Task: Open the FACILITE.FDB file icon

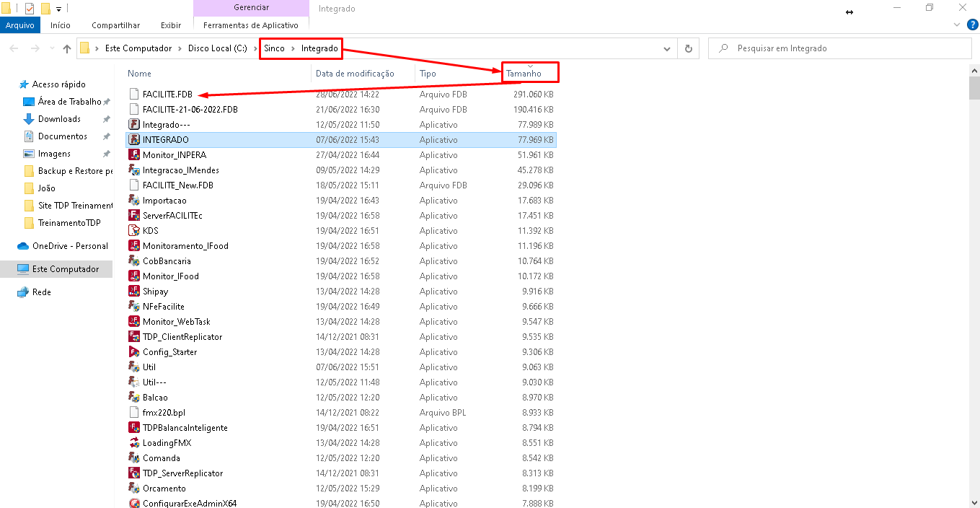Action: 133,94
